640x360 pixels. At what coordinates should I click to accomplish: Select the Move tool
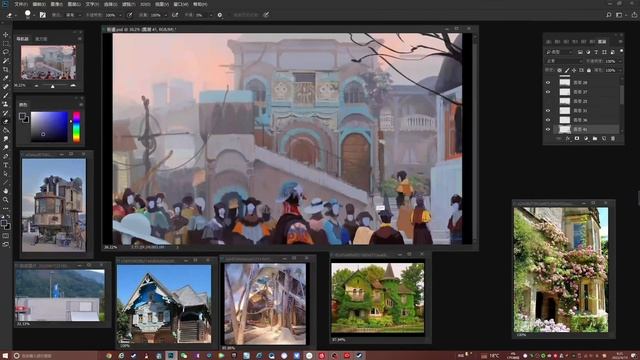click(x=6, y=35)
